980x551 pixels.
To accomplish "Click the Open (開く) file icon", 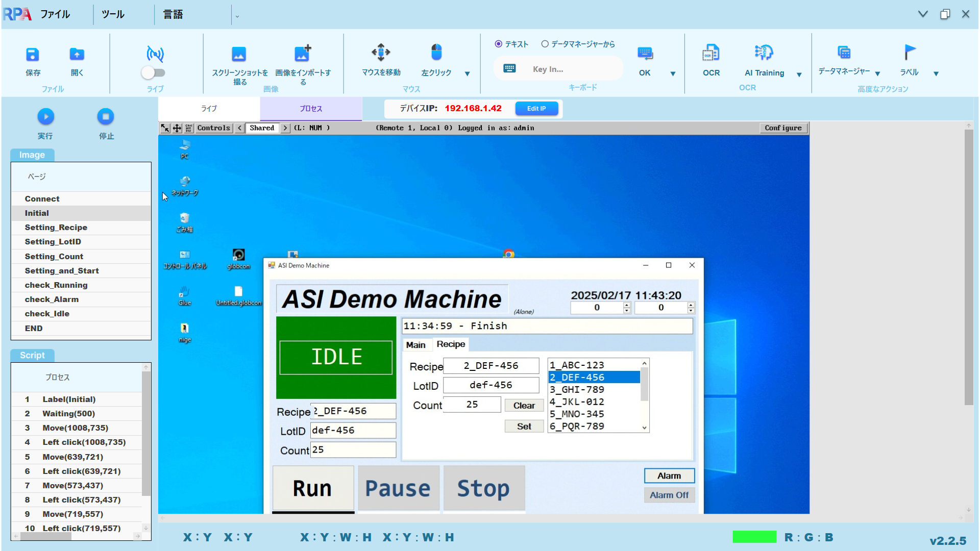I will pyautogui.click(x=77, y=55).
